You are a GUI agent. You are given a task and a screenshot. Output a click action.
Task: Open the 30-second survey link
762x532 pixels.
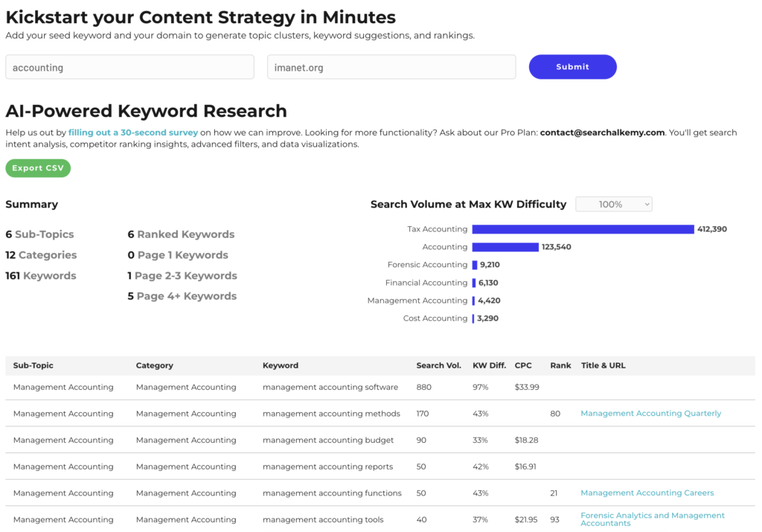point(133,132)
